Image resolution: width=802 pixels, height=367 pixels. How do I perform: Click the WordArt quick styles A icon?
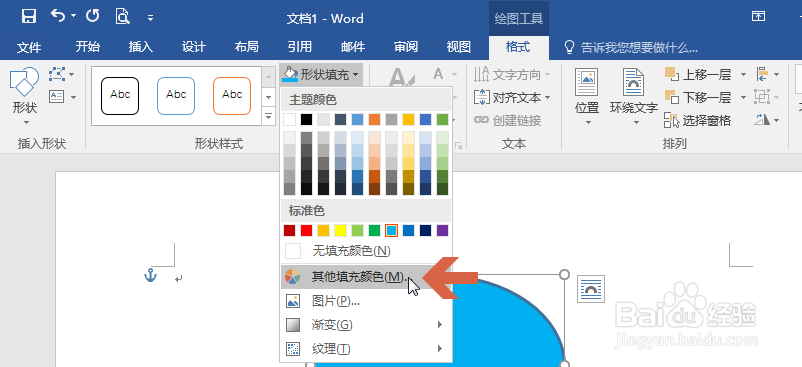(x=402, y=77)
